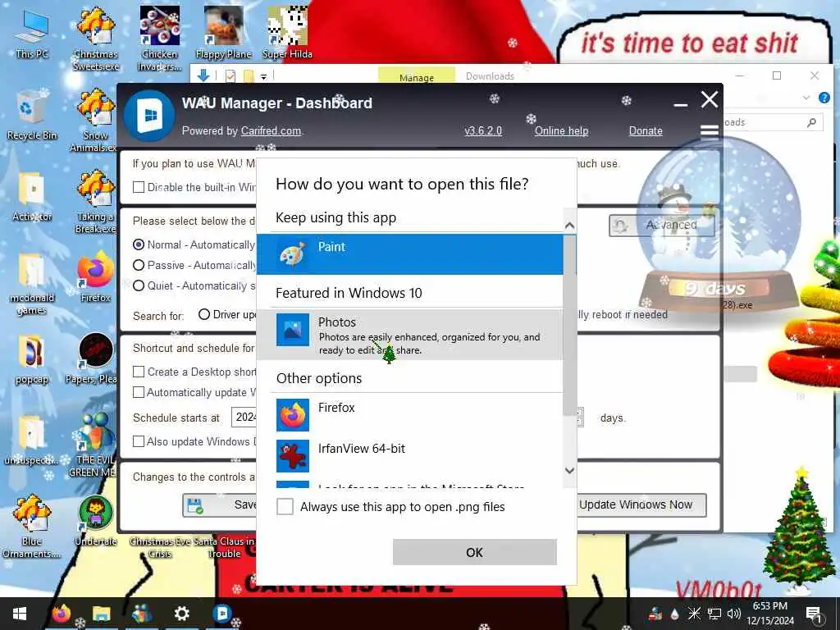Launch Flappy Plane desktop shortcut

[x=223, y=33]
